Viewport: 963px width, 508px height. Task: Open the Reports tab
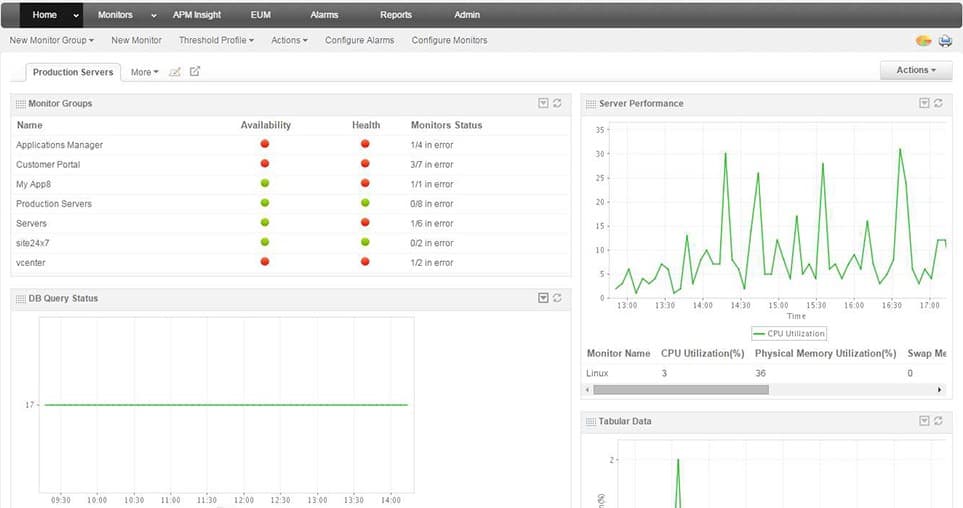[x=396, y=15]
